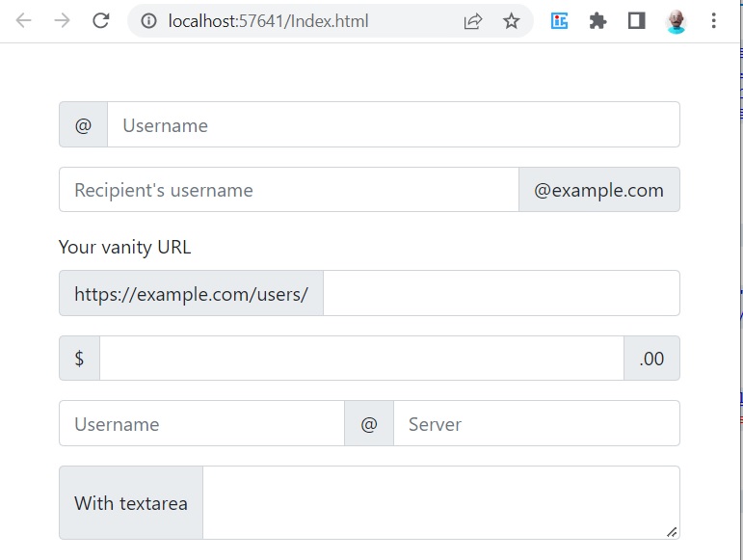
Task: Focus the Server input field
Action: [537, 423]
